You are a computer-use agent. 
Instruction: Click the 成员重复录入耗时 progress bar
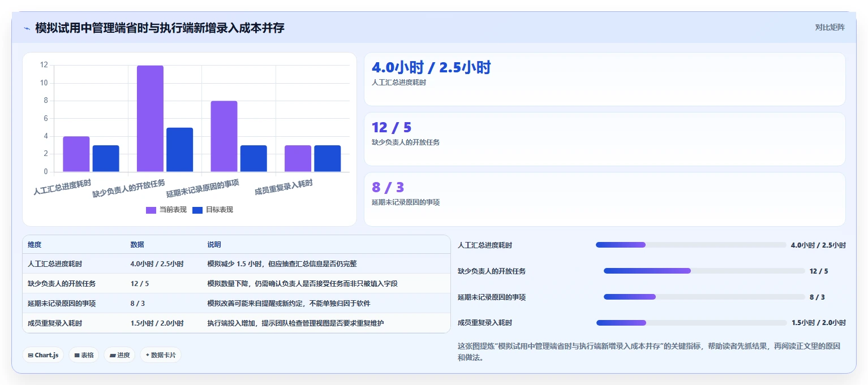tap(691, 323)
